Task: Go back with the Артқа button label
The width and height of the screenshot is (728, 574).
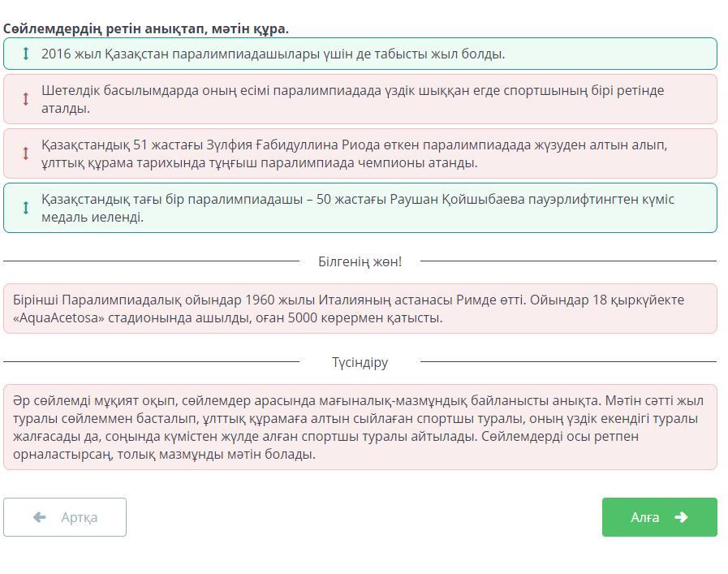Action: pyautogui.click(x=79, y=517)
